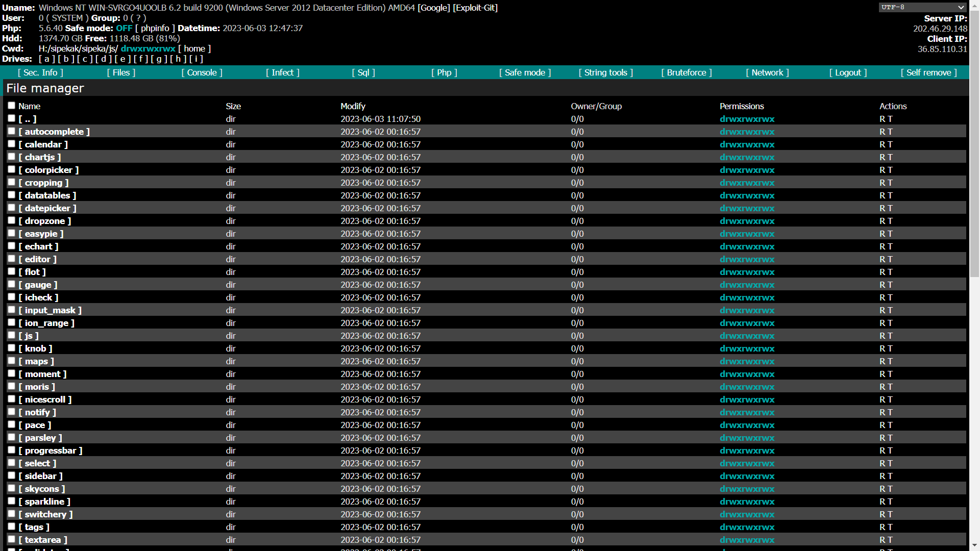The width and height of the screenshot is (980, 551).
Task: Toggle checkbox for autocomplete directory
Action: [x=11, y=131]
